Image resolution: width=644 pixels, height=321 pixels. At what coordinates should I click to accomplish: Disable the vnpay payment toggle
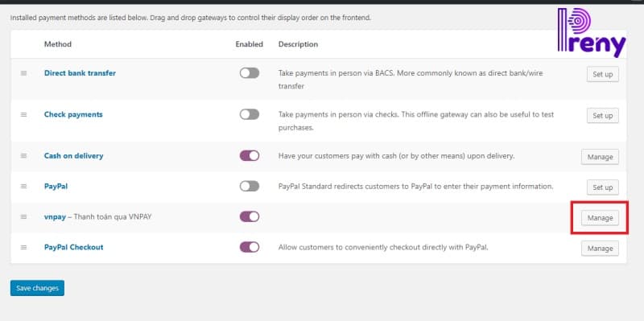[x=250, y=216]
